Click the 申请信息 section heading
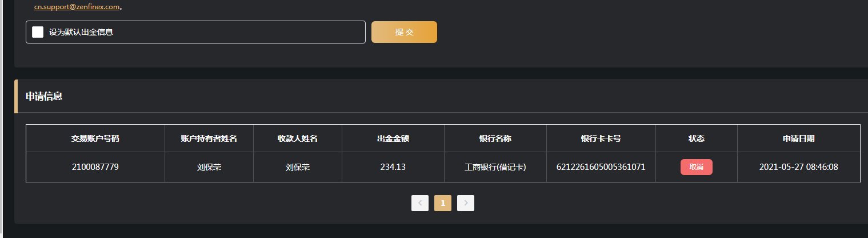868x238 pixels. click(44, 96)
